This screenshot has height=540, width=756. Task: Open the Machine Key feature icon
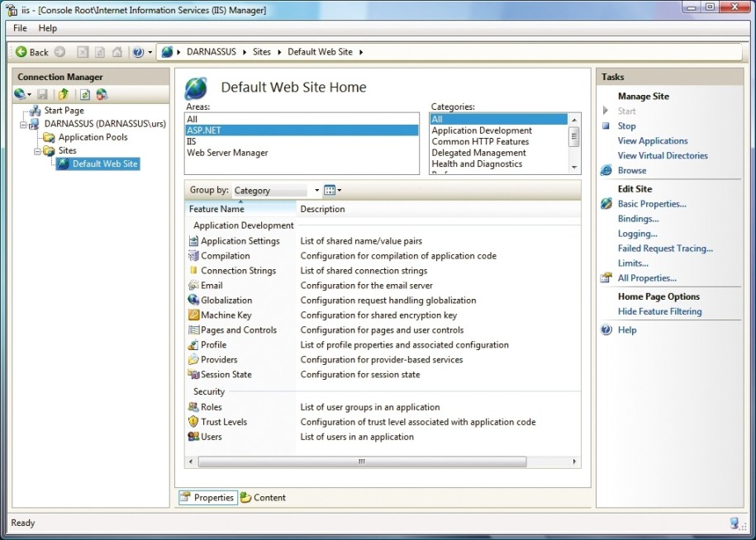pos(193,315)
